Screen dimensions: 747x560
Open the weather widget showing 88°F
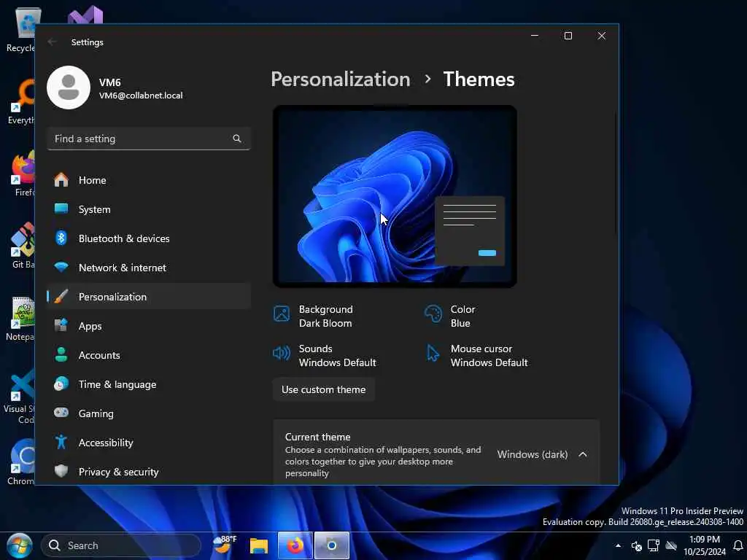225,544
